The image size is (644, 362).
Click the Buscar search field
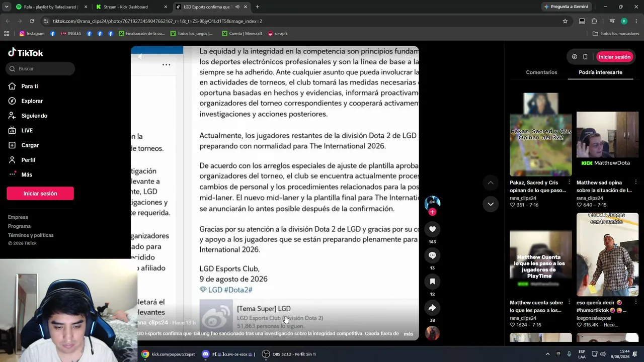click(x=41, y=69)
